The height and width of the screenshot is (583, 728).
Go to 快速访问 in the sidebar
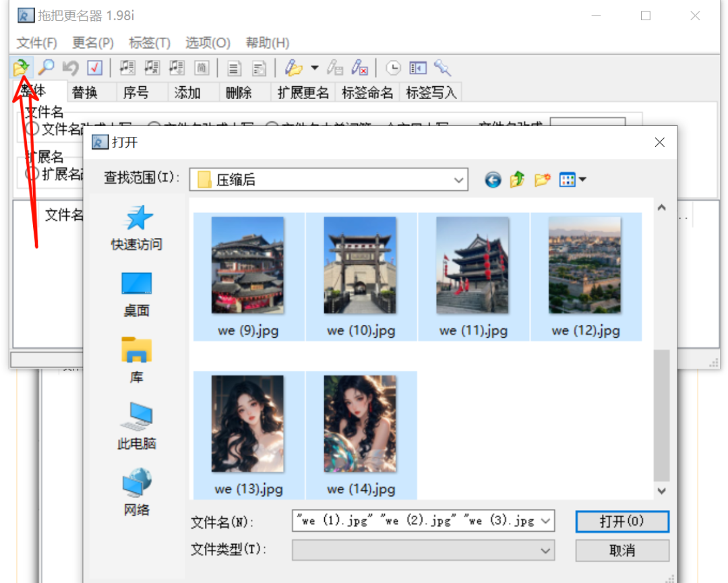click(136, 228)
